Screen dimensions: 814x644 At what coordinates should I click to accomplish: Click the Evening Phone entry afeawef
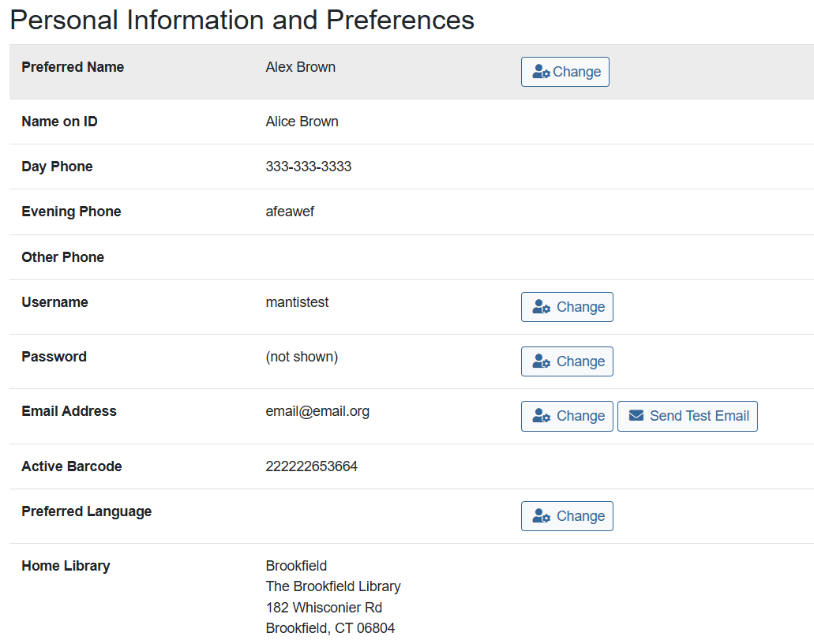pos(290,211)
